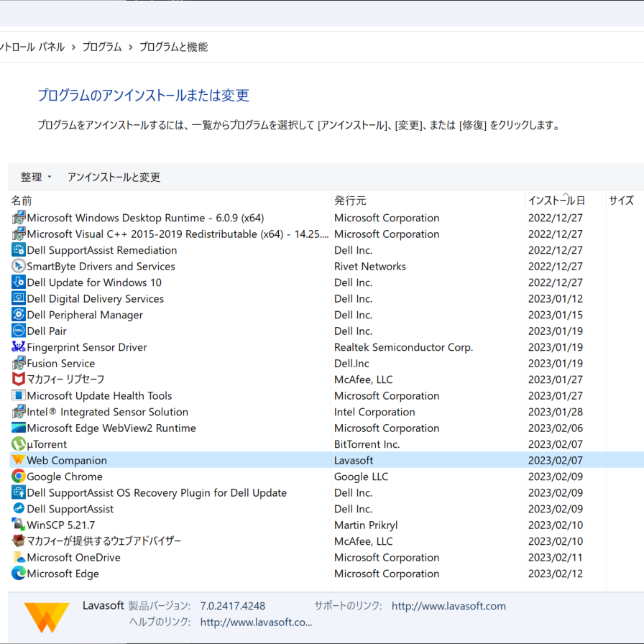Image resolution: width=644 pixels, height=644 pixels.
Task: Select the マカフィー リブセーフ program name
Action: [x=65, y=379]
